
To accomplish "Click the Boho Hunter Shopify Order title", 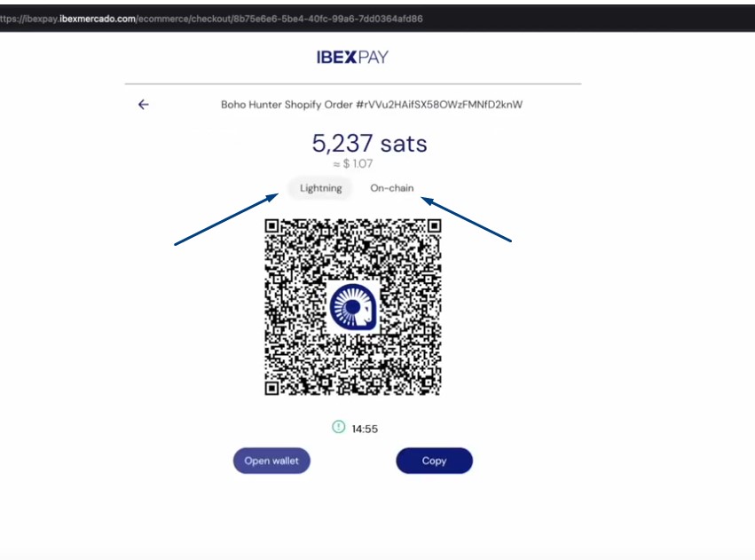I will [x=371, y=105].
